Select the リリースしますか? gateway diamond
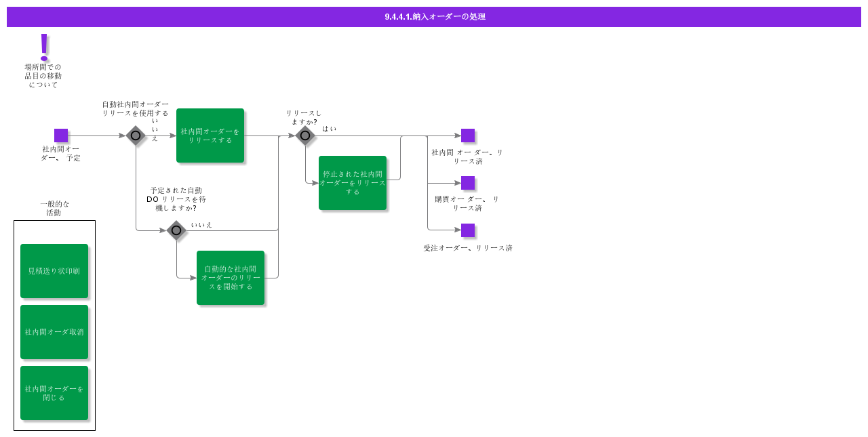Image resolution: width=868 pixels, height=437 pixels. tap(305, 136)
